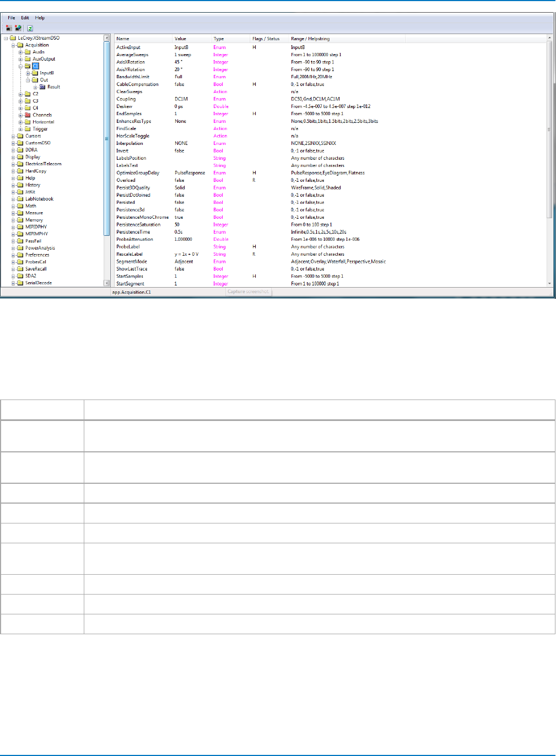The width and height of the screenshot is (556, 756).
Task: Click the folder icon next to History
Action: tap(20, 185)
